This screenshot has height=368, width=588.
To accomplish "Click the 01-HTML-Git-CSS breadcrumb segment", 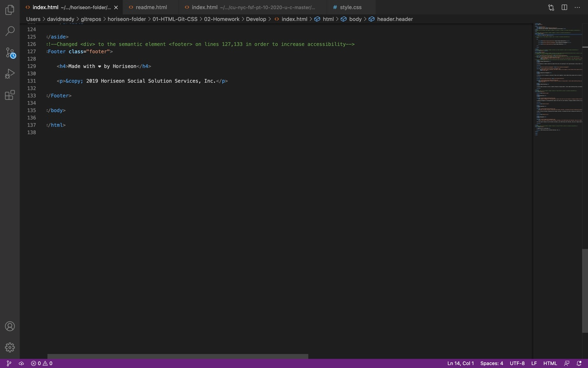I will 175,19.
